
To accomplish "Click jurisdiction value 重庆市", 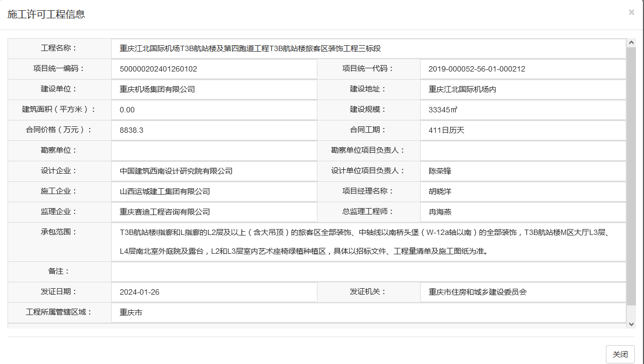I will pyautogui.click(x=131, y=312).
